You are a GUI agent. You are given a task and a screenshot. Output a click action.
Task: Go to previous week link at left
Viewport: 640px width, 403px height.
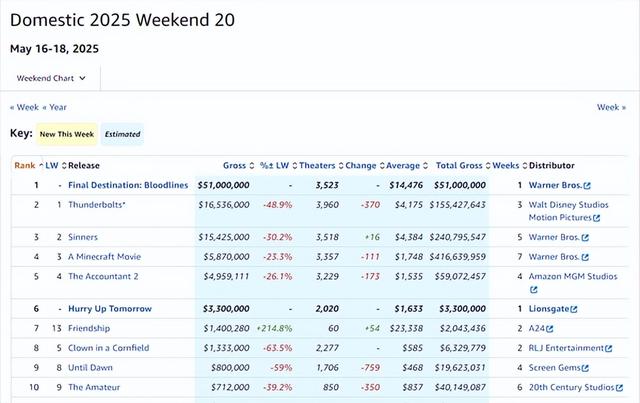25,107
